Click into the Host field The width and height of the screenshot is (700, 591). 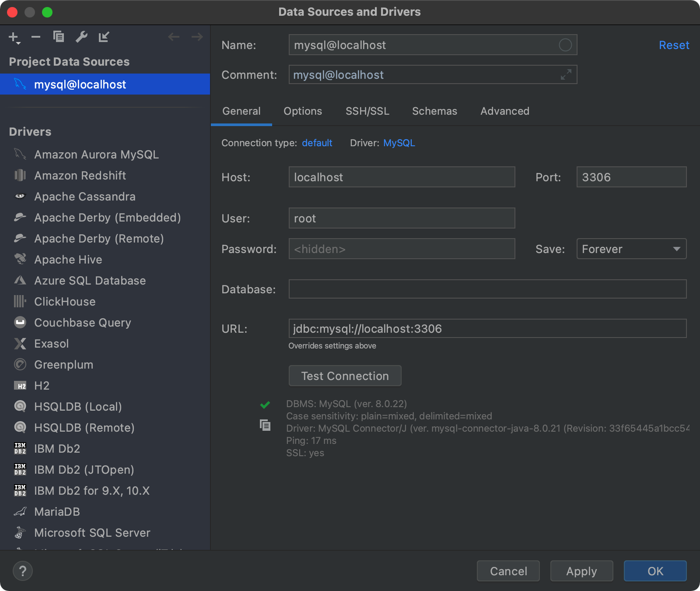click(x=402, y=177)
